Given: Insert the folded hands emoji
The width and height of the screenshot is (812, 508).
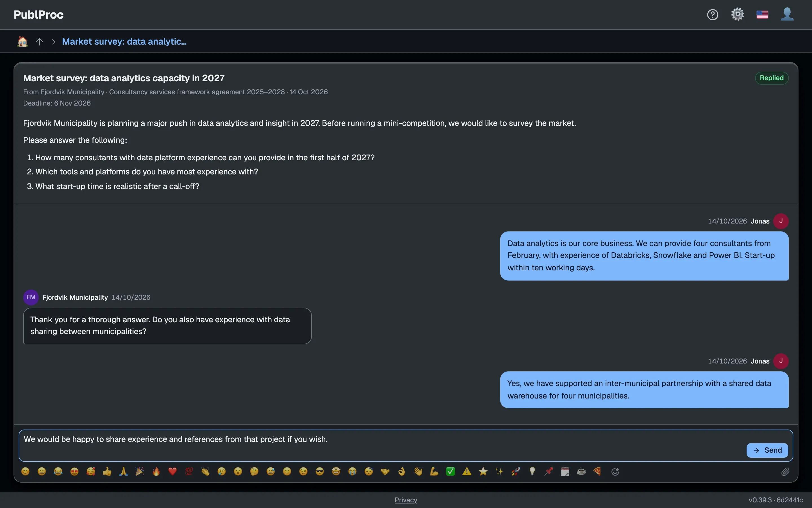Looking at the screenshot, I should [x=123, y=471].
